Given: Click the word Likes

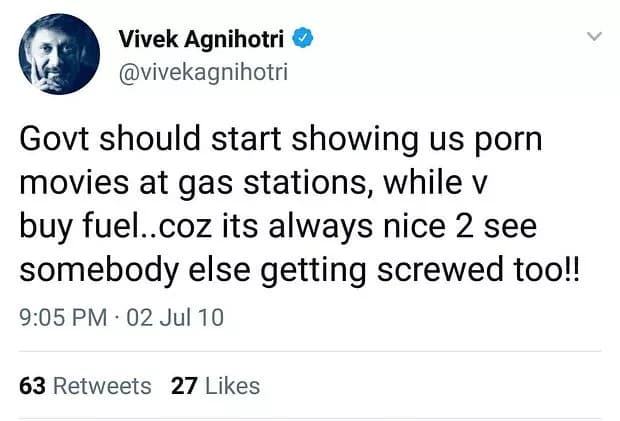Looking at the screenshot, I should (230, 385).
